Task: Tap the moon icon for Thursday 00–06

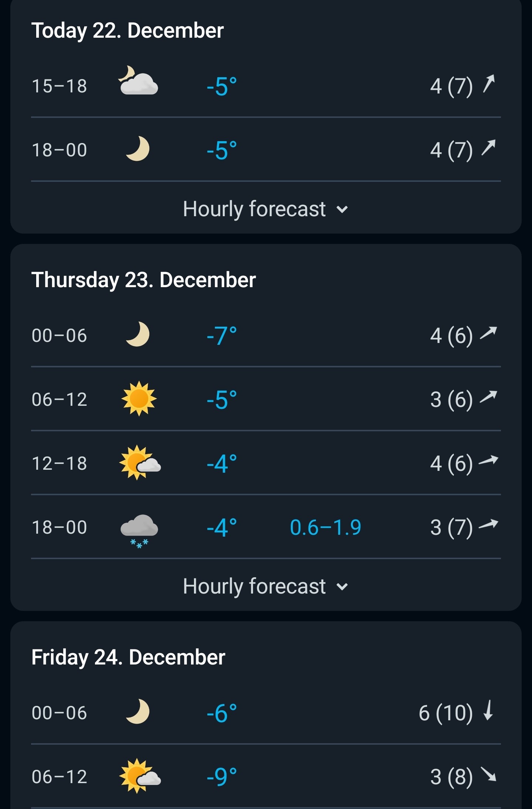Action: (x=138, y=334)
